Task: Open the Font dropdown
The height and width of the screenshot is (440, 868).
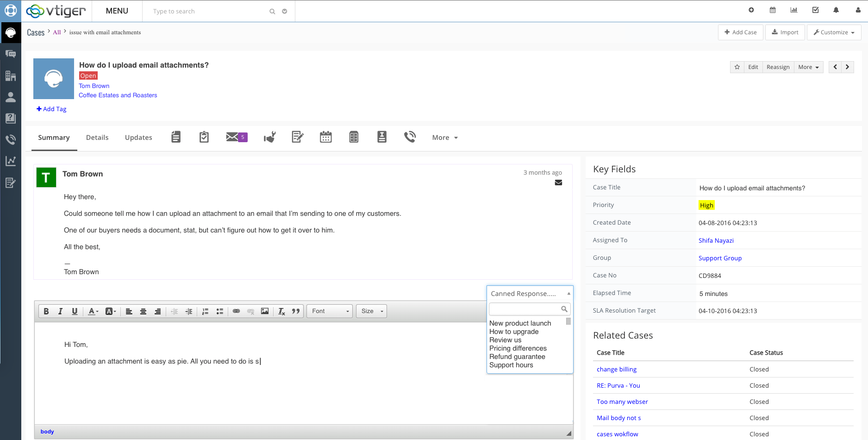Action: (x=330, y=311)
